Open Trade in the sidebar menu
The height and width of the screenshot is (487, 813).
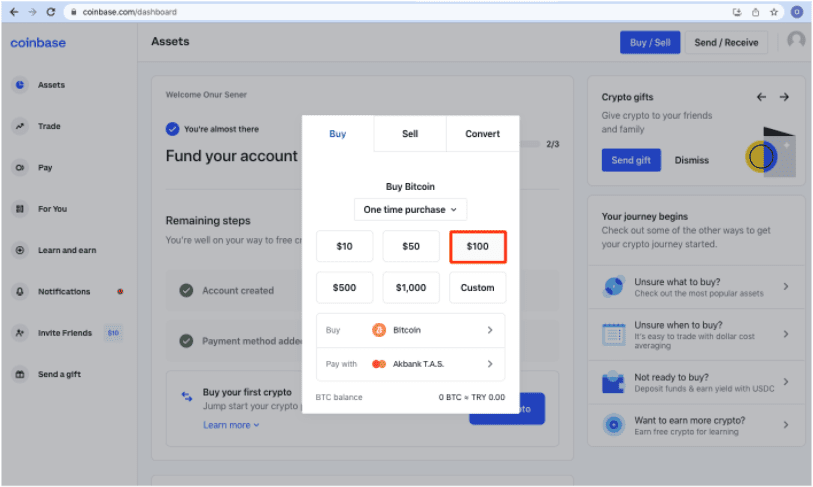(x=49, y=126)
